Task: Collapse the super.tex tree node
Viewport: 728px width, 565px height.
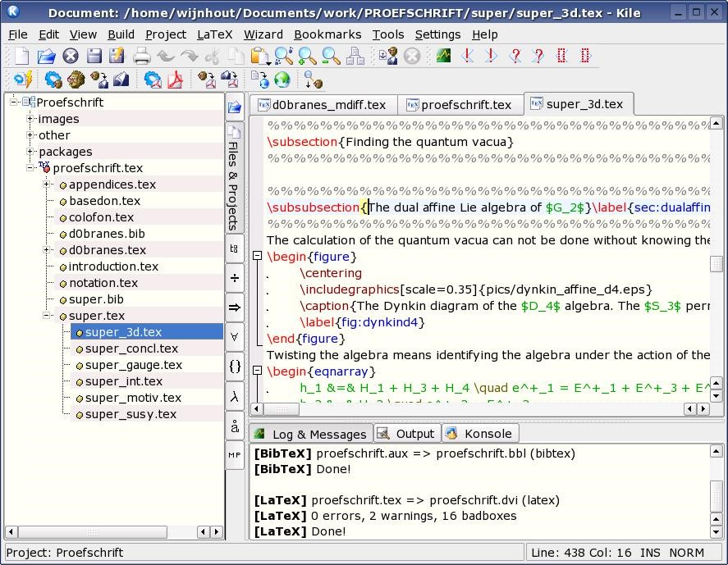Action: (x=47, y=316)
